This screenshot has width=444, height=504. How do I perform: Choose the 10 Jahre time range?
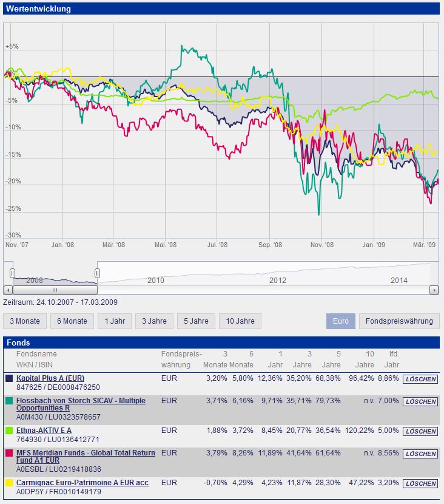[x=240, y=321]
